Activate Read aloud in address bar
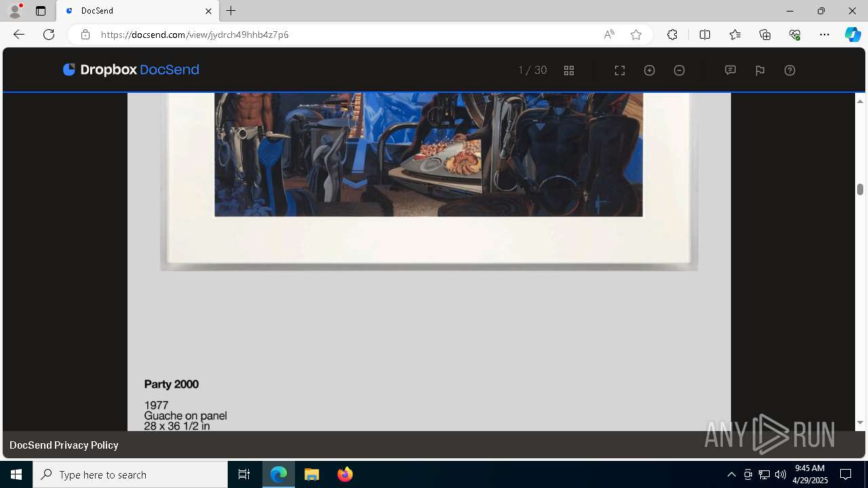The width and height of the screenshot is (868, 488). pos(609,35)
